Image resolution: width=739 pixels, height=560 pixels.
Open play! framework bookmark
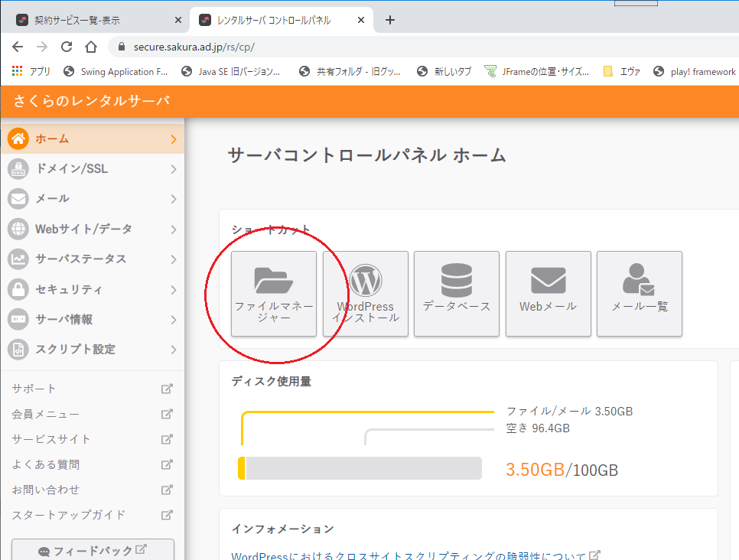tap(694, 71)
